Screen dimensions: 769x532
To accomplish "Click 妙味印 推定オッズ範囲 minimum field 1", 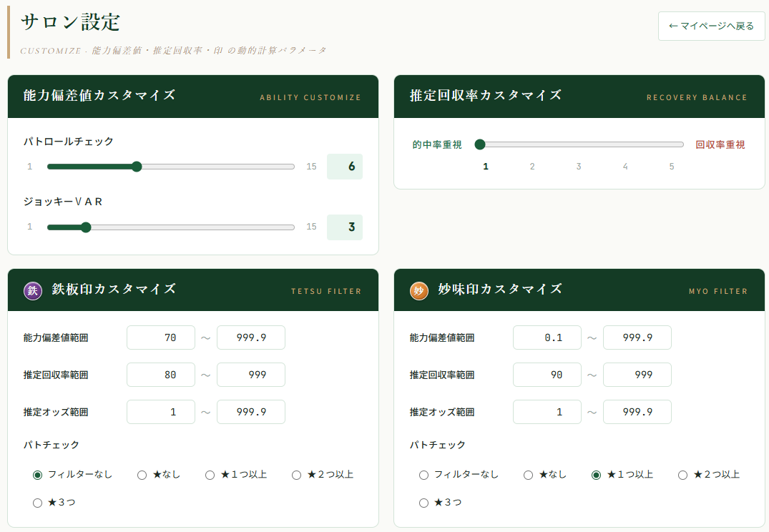I will pos(547,412).
